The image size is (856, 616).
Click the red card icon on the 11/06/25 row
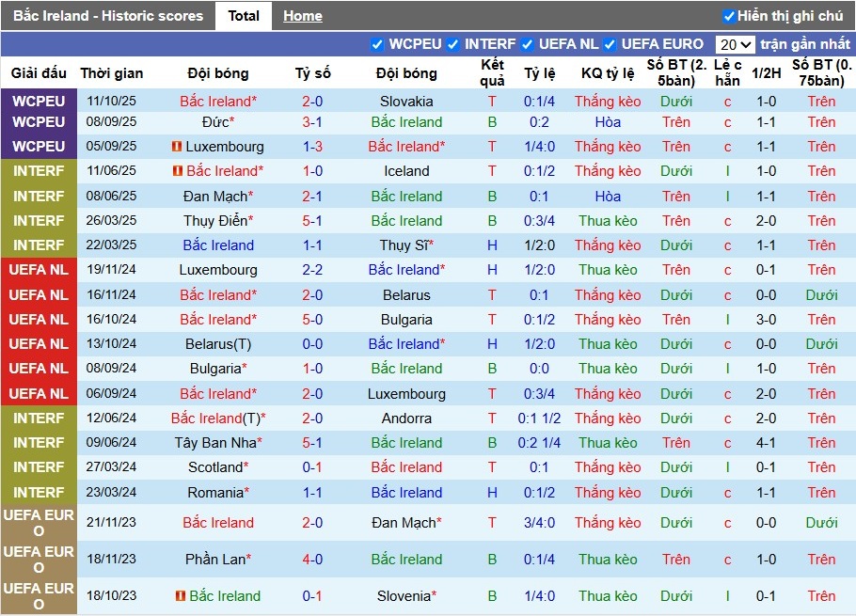(x=177, y=171)
